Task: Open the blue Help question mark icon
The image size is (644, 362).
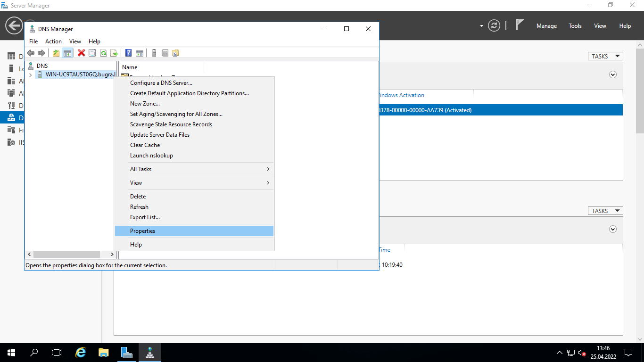Action: click(x=128, y=53)
